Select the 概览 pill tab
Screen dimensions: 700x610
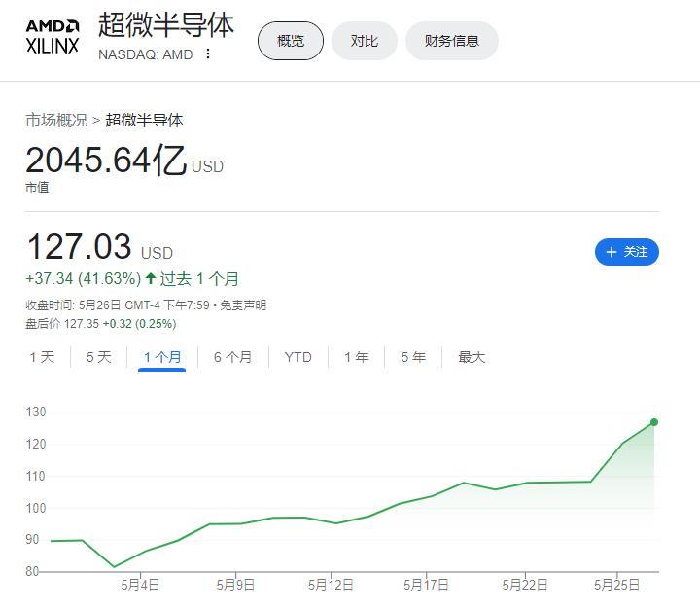[291, 41]
